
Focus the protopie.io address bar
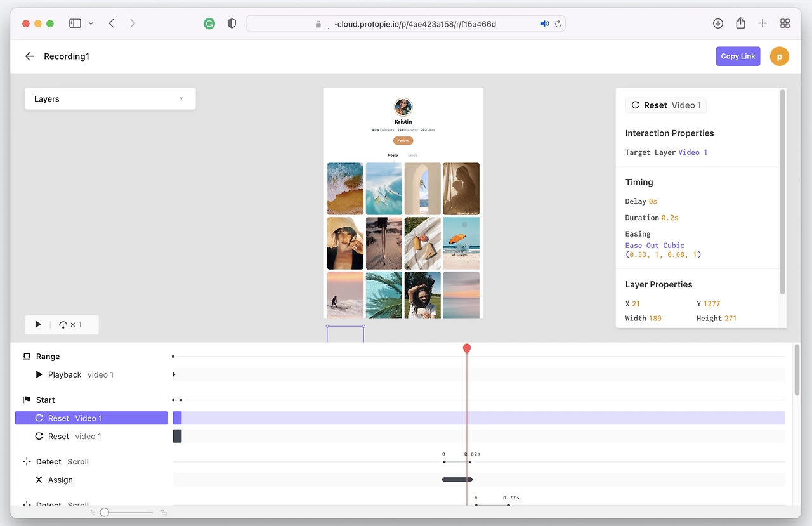coord(405,23)
